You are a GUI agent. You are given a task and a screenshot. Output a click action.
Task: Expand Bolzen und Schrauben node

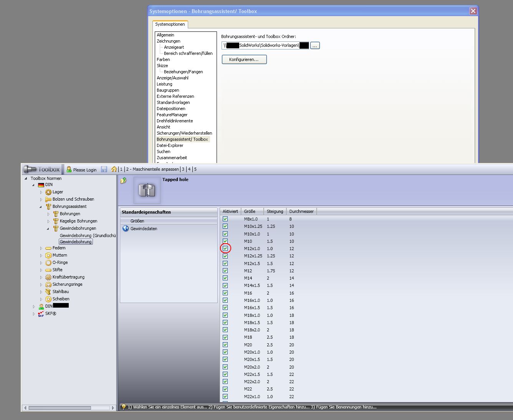point(41,199)
